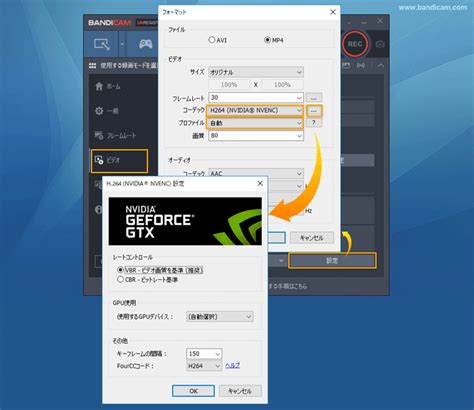
Task: Click the ヘルプ help link
Action: click(233, 365)
